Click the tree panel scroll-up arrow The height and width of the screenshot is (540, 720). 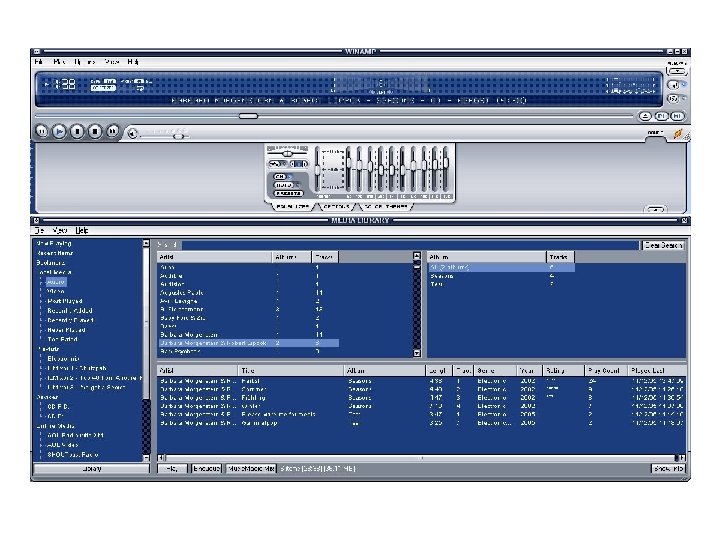coord(146,243)
